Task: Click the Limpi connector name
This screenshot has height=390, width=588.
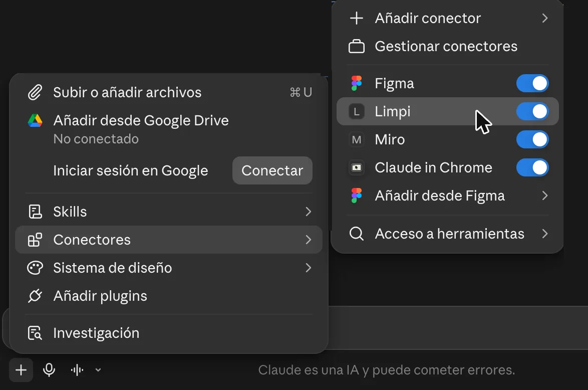Action: tap(393, 111)
